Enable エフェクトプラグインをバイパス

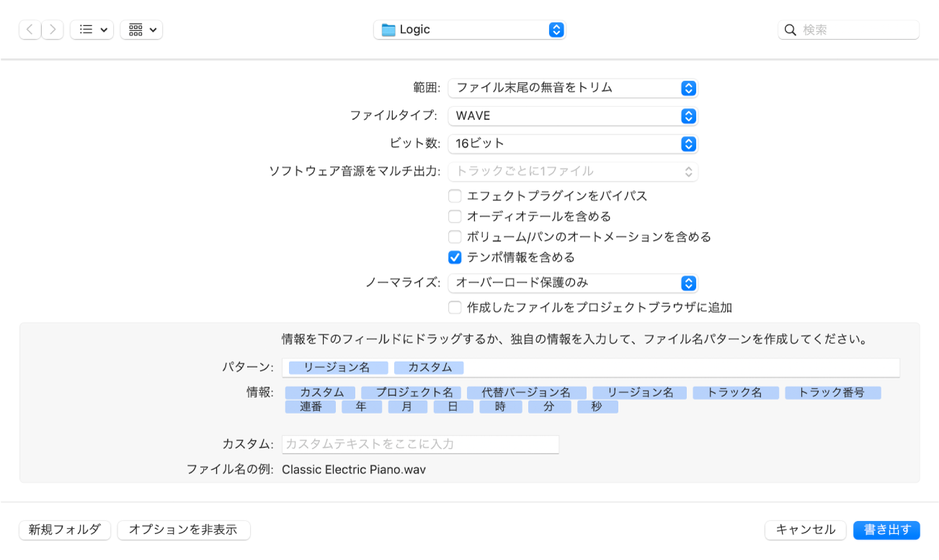click(455, 195)
